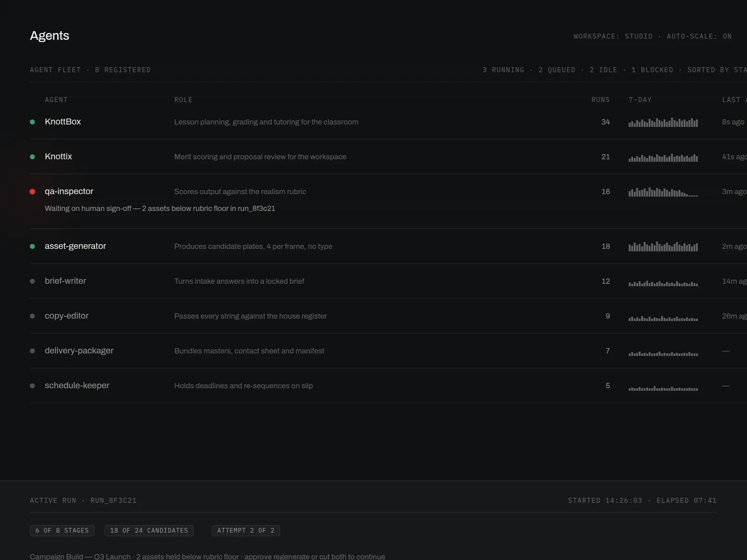Open the schedule-keeper agent
This screenshot has height=560, width=747.
(x=77, y=385)
